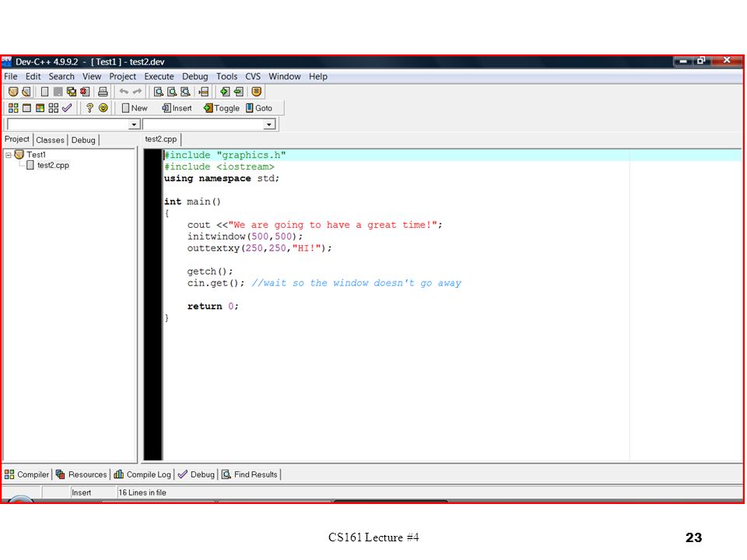Click the Insert mode status bar indicator
The image size is (747, 560).
coord(81,492)
